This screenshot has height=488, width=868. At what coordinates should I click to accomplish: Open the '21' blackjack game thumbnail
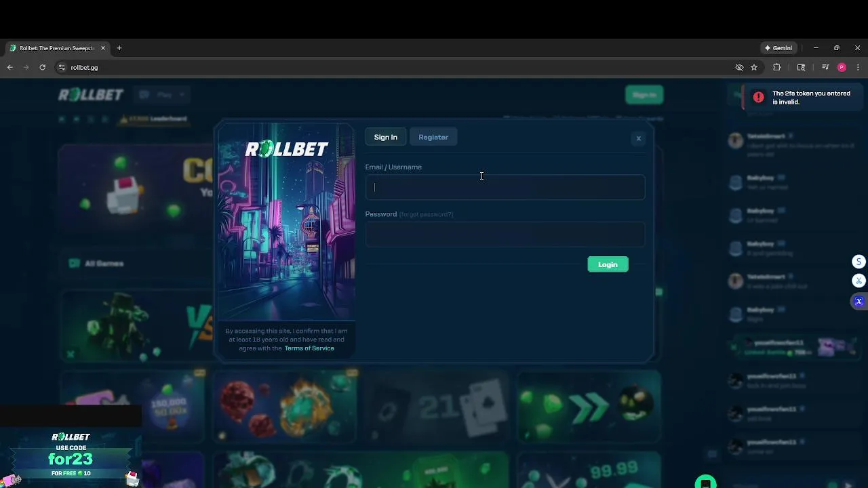tap(436, 407)
